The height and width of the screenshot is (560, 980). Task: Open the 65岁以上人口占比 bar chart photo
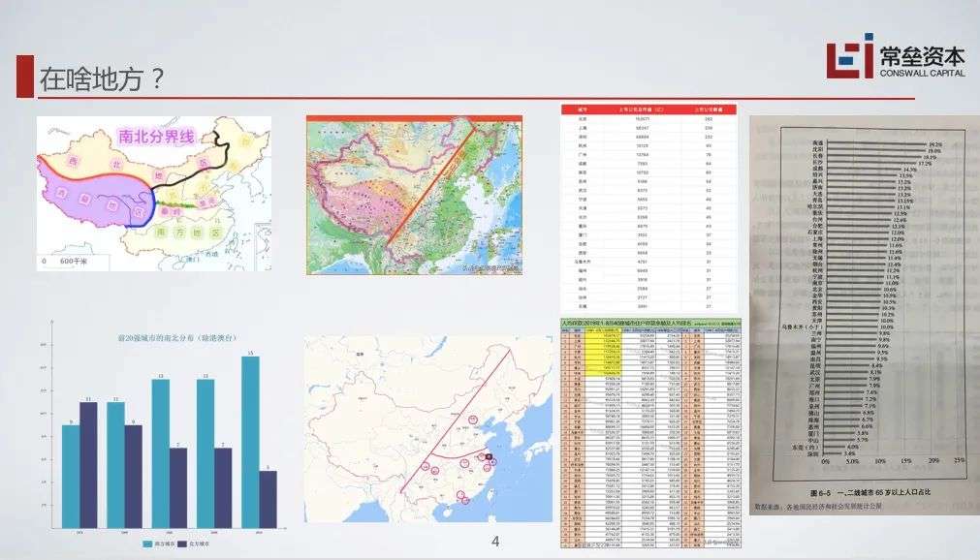[x=865, y=315]
